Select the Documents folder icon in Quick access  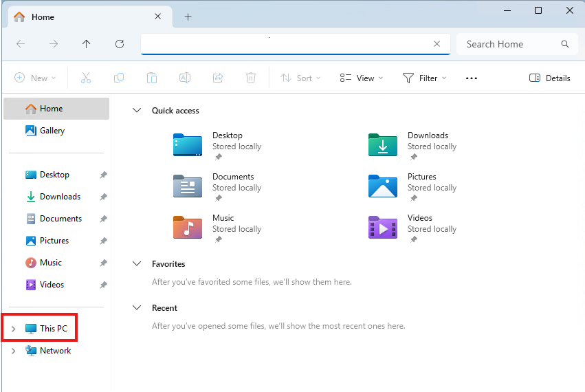[x=188, y=186]
